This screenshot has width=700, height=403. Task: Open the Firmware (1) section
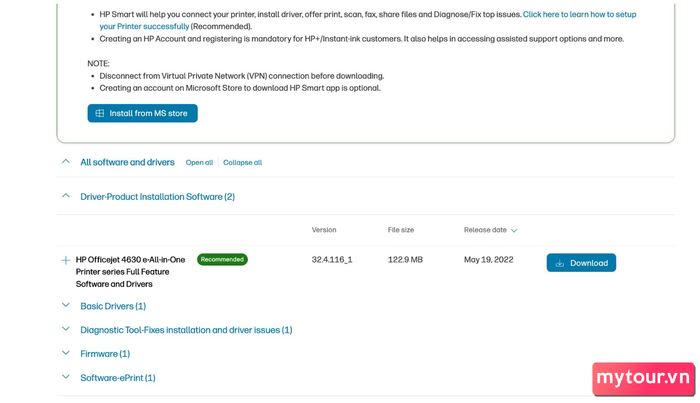tap(105, 354)
